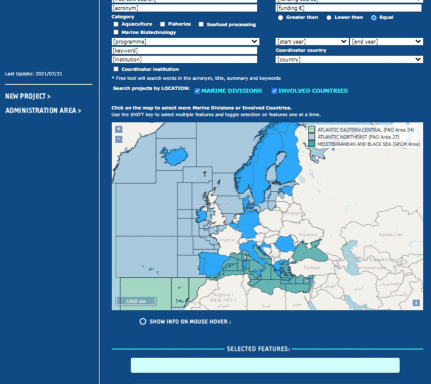Open map attribution info icon
Screen dimensions: 431x384
click(416, 303)
